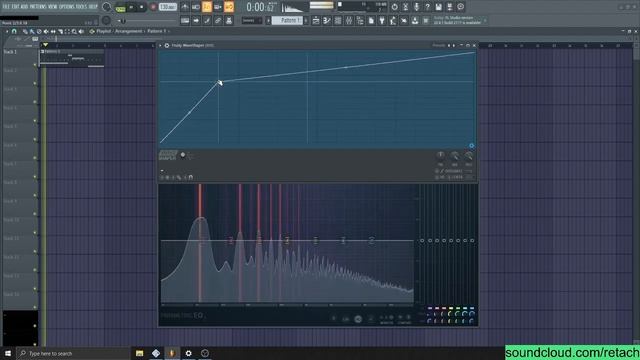Click the WaveShaper title bar gear icon

coord(167,45)
